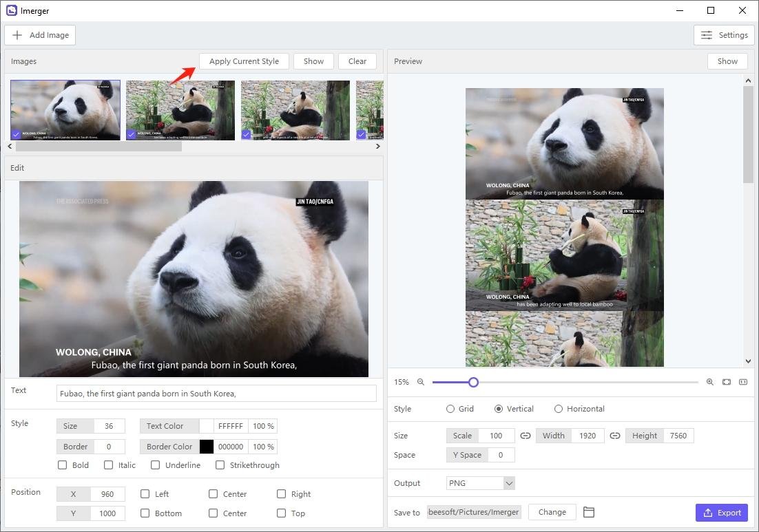Click the Settings button

[x=724, y=35]
